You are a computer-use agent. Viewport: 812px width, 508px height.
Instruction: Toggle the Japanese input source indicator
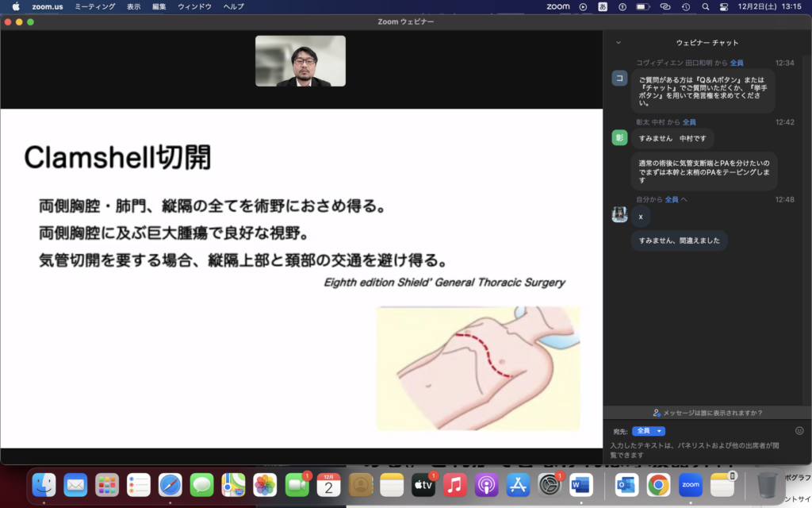(x=603, y=6)
